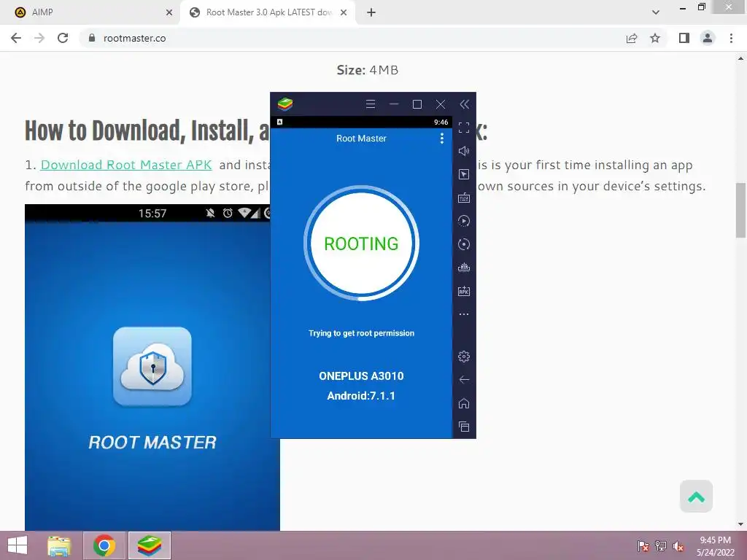Select the Root Master 3.0 Apk tab
Image resolution: width=747 pixels, height=560 pixels.
[267, 12]
